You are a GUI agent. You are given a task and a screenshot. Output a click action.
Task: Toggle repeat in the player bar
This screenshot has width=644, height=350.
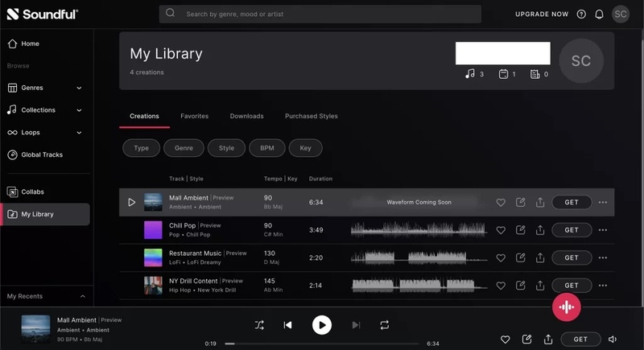click(x=385, y=325)
